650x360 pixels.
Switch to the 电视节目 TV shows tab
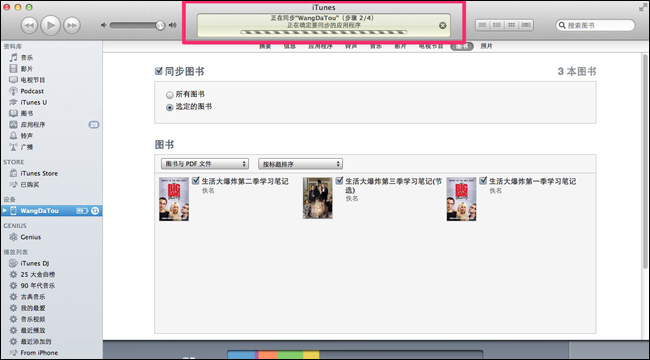click(x=431, y=46)
